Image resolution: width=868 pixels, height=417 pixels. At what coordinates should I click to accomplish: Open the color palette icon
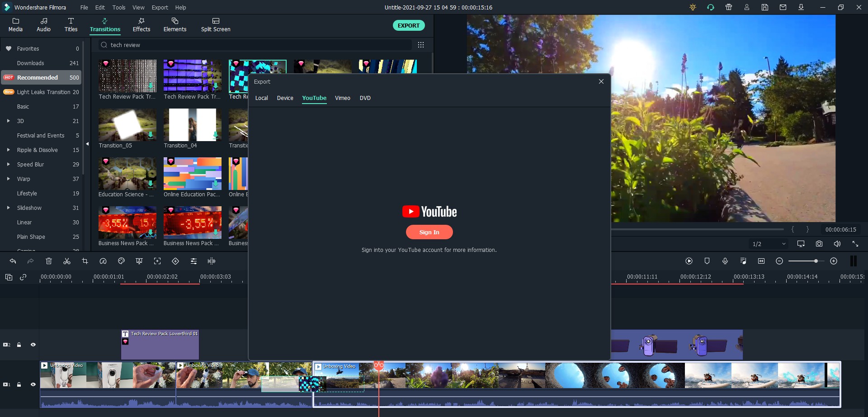click(121, 261)
